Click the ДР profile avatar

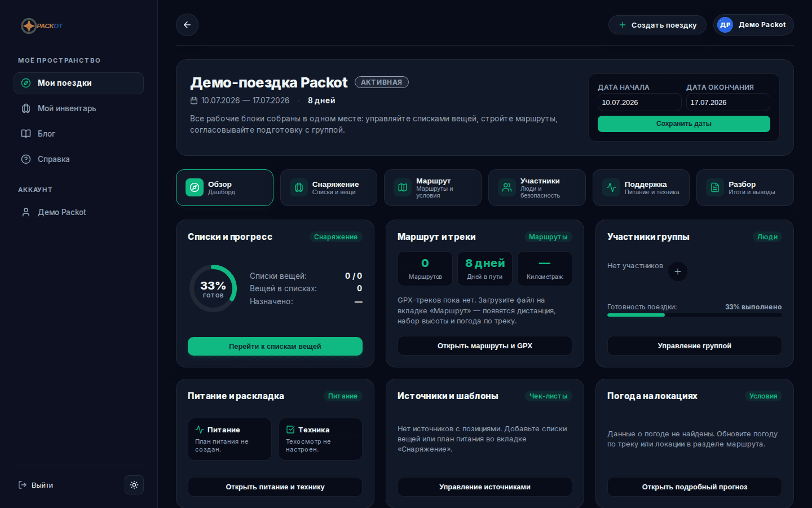click(725, 25)
